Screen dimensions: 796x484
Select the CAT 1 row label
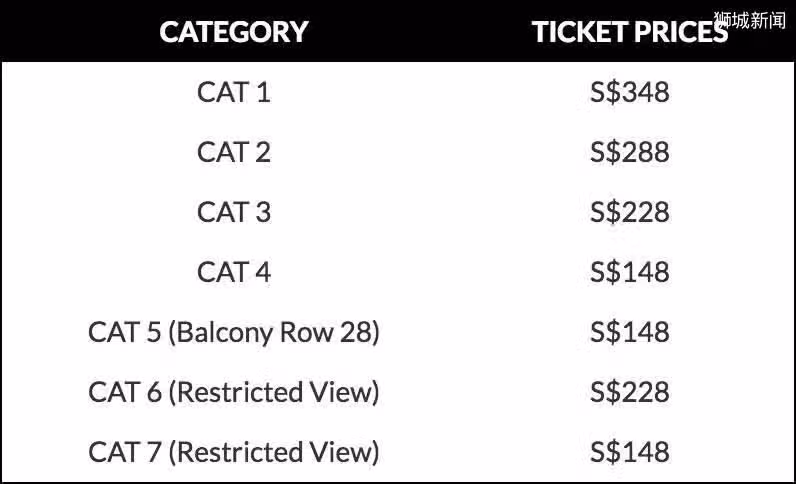(x=234, y=92)
